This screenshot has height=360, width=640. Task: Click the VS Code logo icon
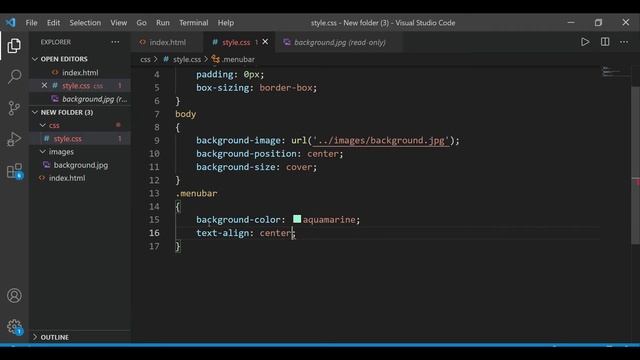[x=10, y=22]
